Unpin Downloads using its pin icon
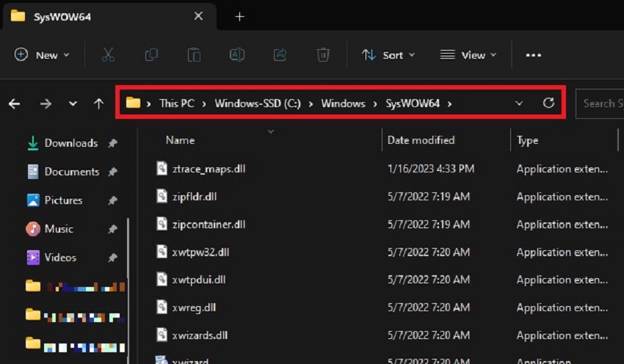 [112, 143]
